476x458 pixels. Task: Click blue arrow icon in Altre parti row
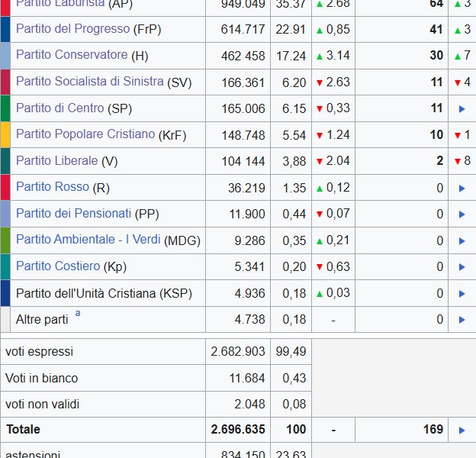[462, 320]
